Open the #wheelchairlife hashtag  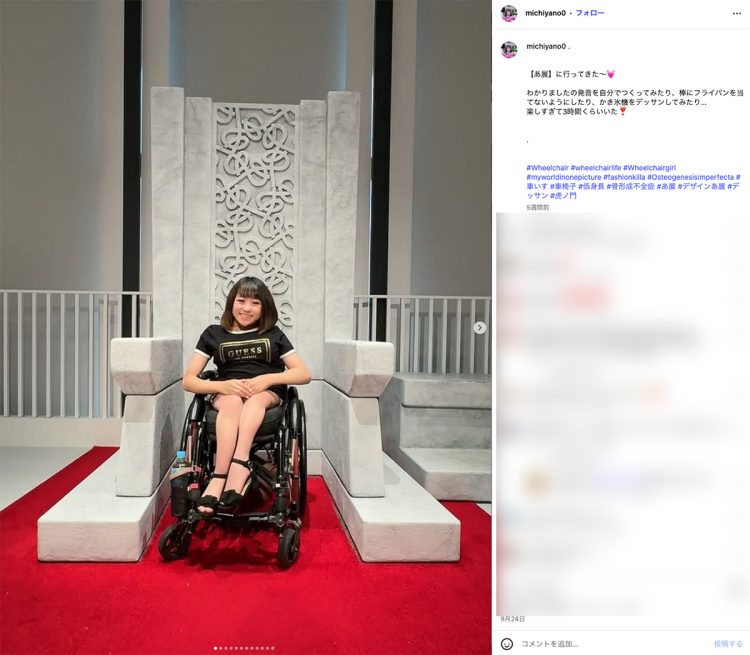(596, 168)
